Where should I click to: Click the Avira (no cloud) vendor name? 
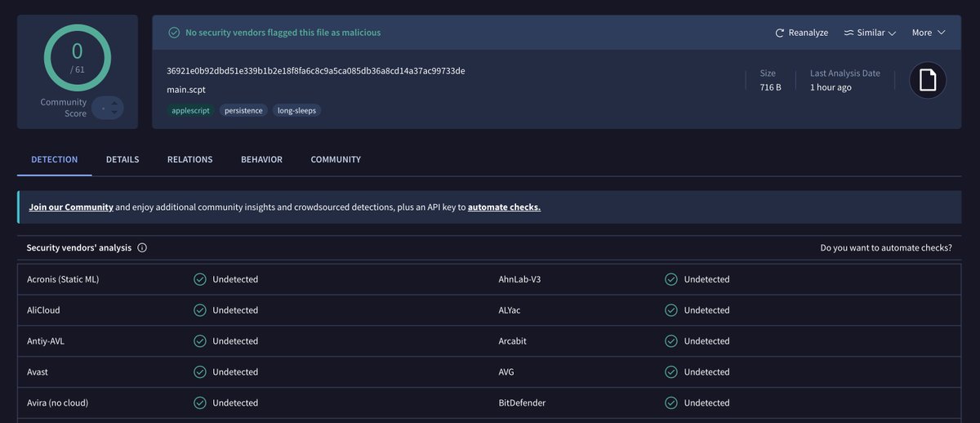tap(58, 403)
